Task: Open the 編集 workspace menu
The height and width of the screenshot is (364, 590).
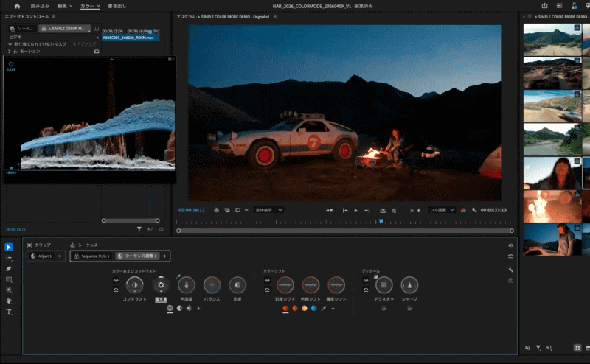Action: [x=62, y=6]
